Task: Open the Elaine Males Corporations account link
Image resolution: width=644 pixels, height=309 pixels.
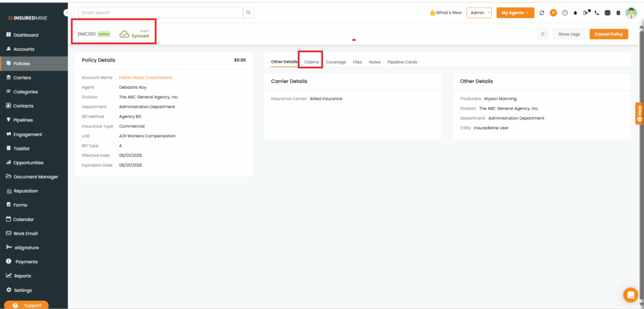Action: pos(145,77)
